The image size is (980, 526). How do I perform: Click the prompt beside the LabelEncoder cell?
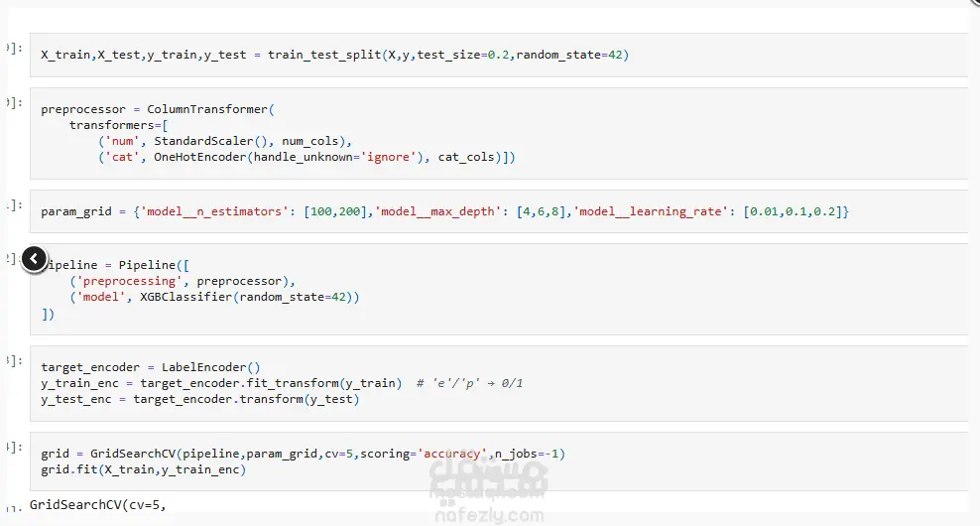[x=14, y=360]
